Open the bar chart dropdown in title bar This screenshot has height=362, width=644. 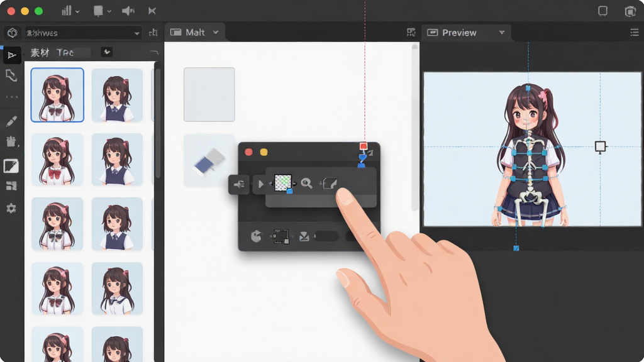click(70, 11)
